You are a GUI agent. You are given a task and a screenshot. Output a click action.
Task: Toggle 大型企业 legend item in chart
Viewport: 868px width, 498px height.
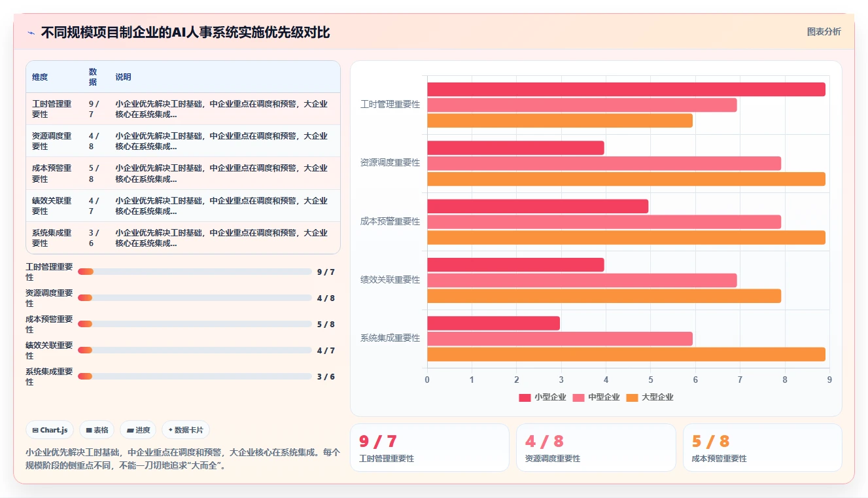click(650, 397)
